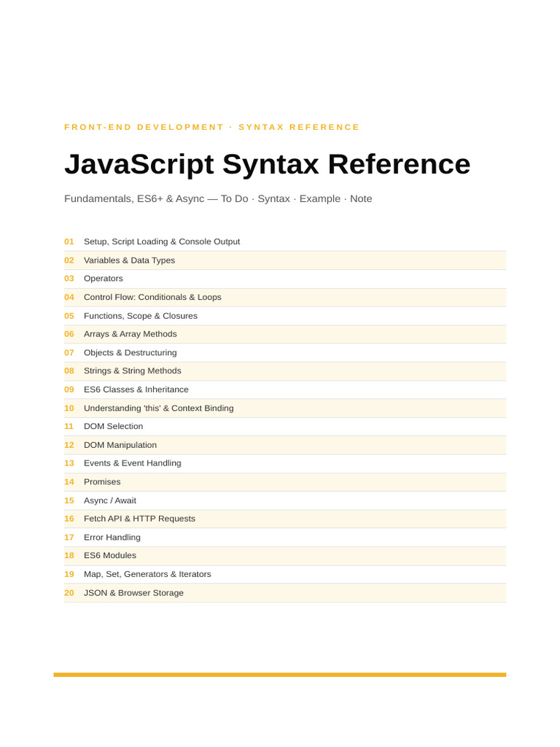Go to 'Fetch API & HTTP Requests'
Viewport: 560px width, 747px height.
pos(285,519)
